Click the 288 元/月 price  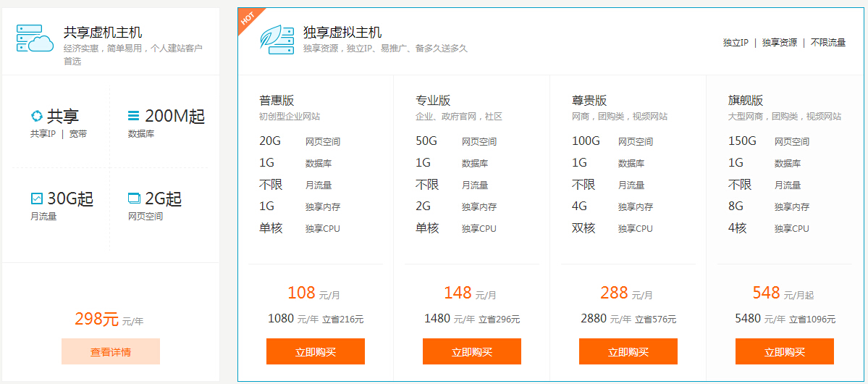[627, 293]
